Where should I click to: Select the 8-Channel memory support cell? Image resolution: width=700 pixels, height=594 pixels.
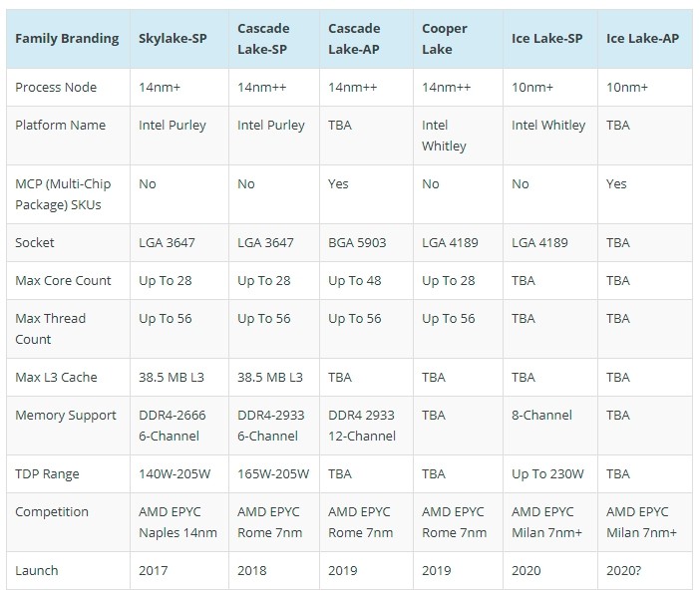click(x=542, y=415)
